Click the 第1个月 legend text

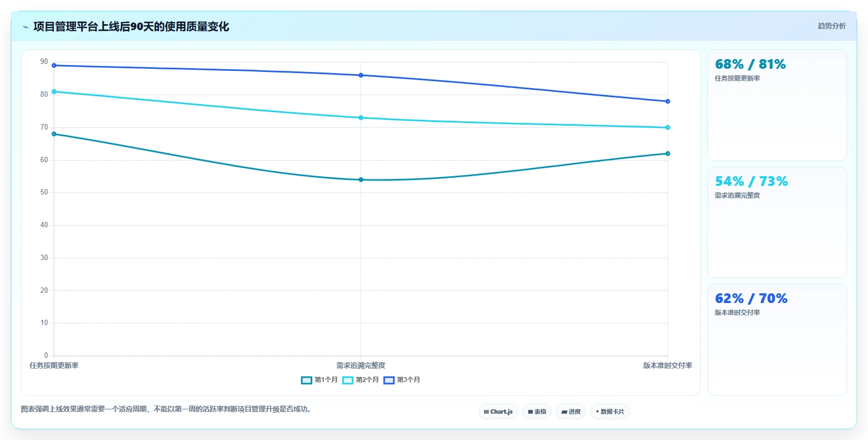(326, 380)
